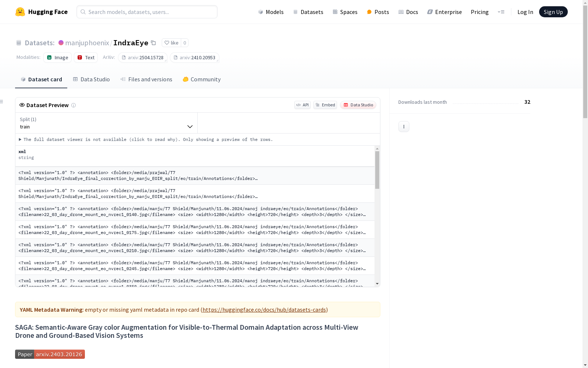Image resolution: width=588 pixels, height=368 pixels.
Task: Open the Models page
Action: coord(271,12)
